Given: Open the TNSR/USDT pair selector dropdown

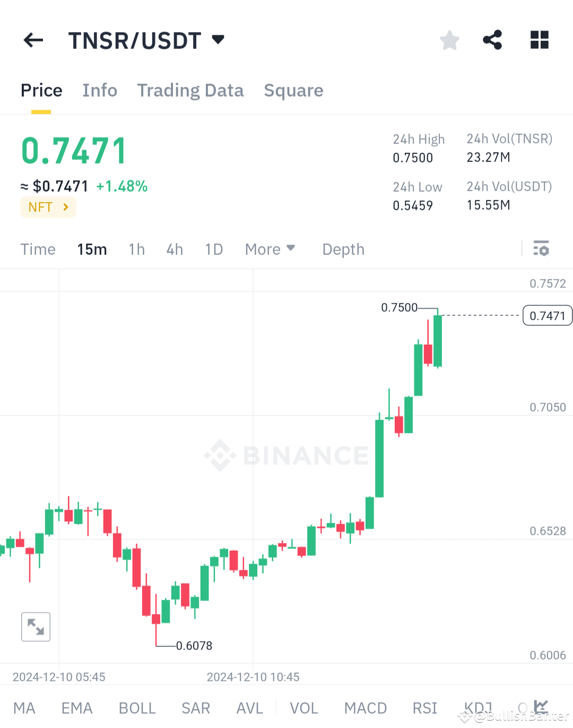Looking at the screenshot, I should (147, 40).
